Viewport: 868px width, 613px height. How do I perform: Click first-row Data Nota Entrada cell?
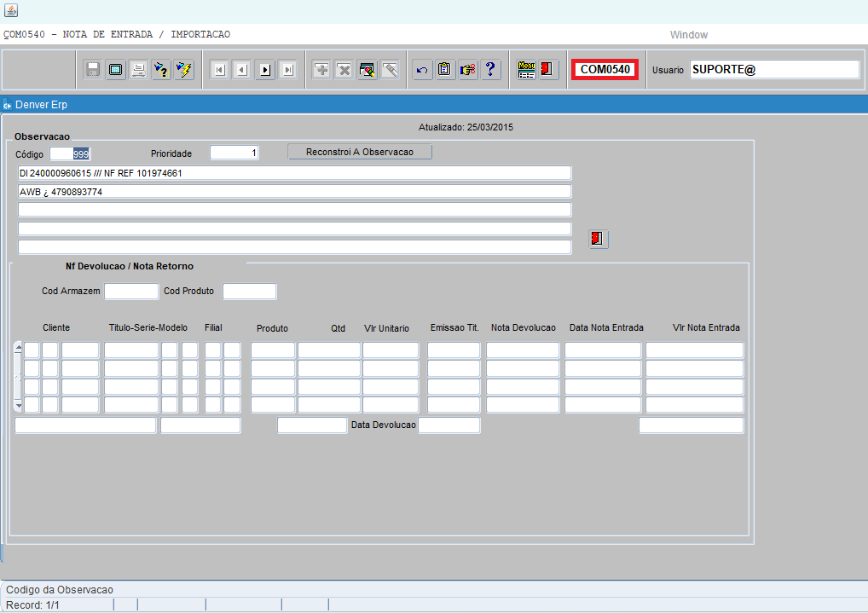[x=603, y=350]
